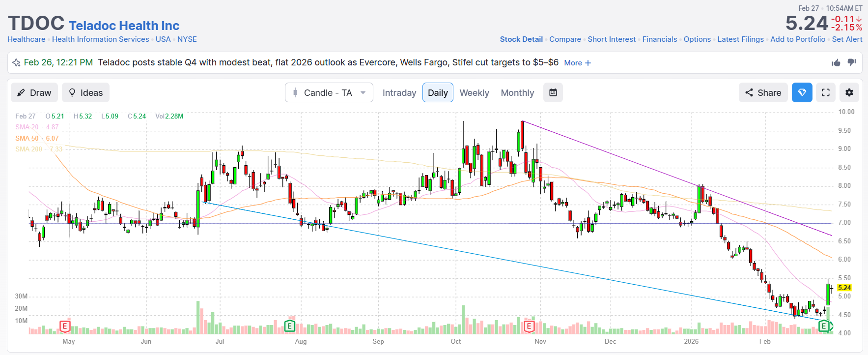Open the calendar date range picker
Screen dimensions: 868x355
(553, 92)
